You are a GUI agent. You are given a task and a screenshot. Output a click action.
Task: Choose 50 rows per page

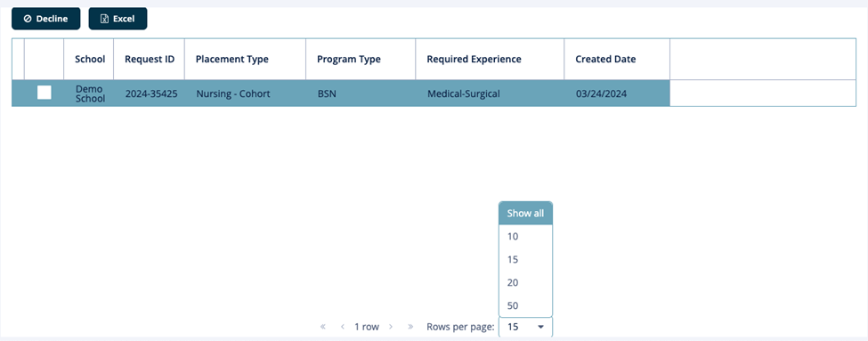point(525,305)
